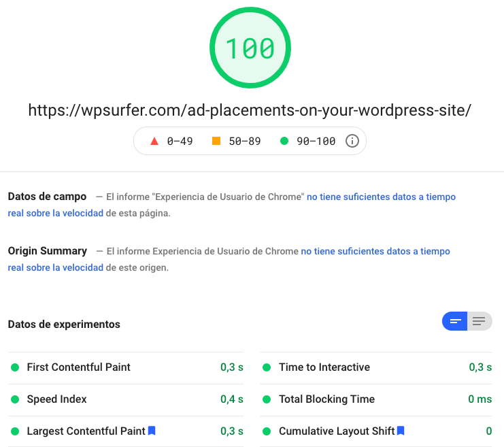Click green status dot beside First Contentful Paint

pyautogui.click(x=15, y=367)
